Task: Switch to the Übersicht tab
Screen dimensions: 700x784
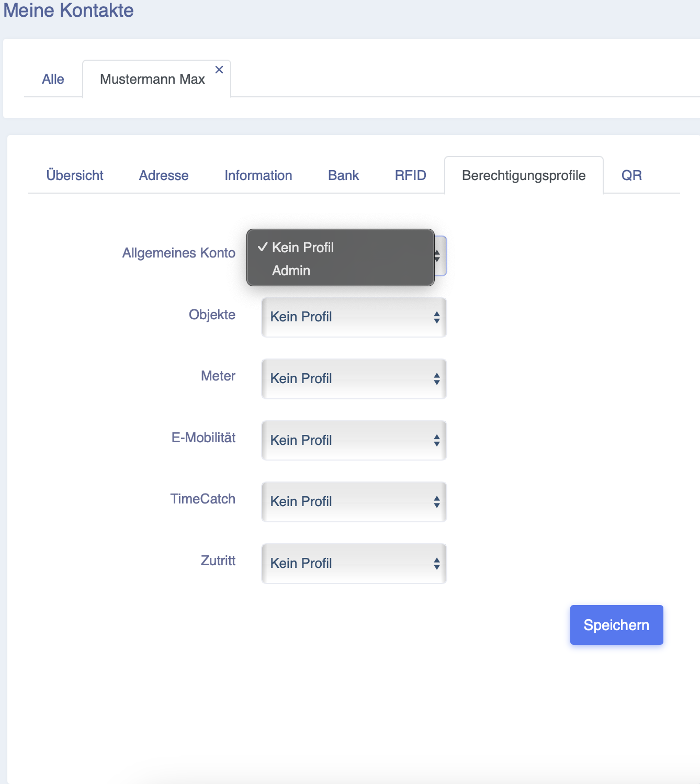Action: [75, 175]
